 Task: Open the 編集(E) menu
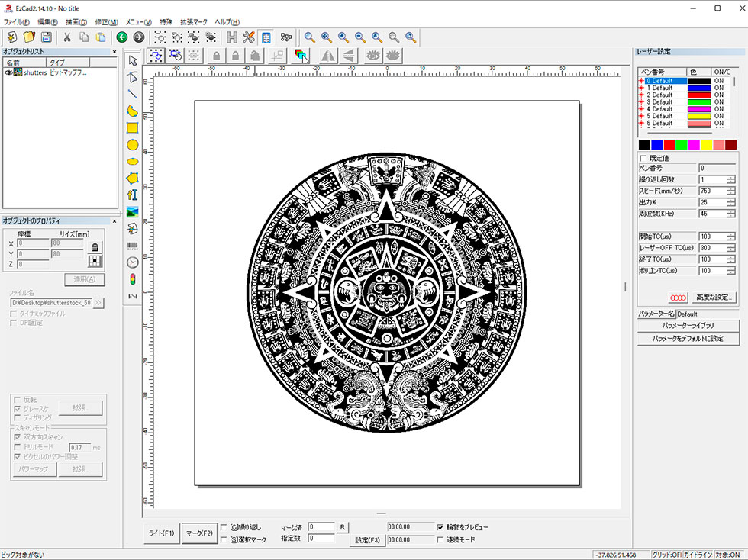pos(47,22)
